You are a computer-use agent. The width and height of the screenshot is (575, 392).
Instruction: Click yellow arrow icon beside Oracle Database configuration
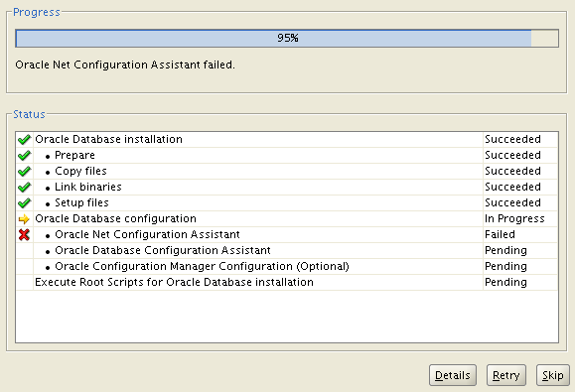(x=24, y=219)
